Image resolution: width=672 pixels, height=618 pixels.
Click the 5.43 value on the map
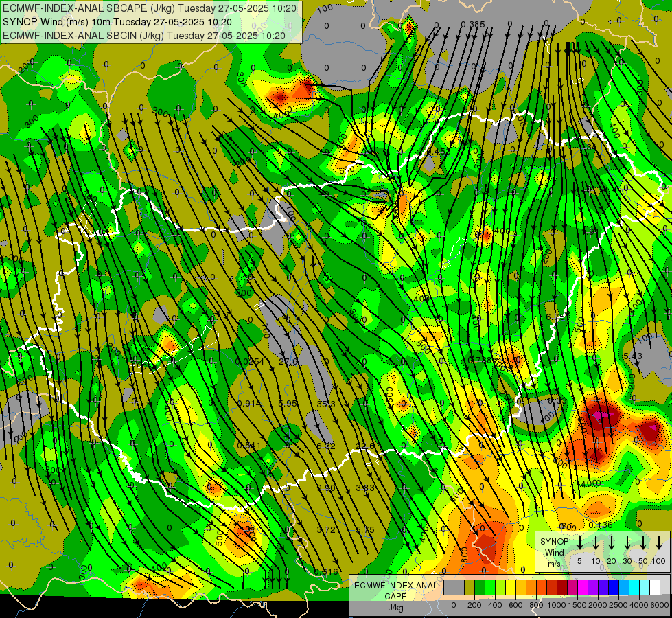point(633,356)
